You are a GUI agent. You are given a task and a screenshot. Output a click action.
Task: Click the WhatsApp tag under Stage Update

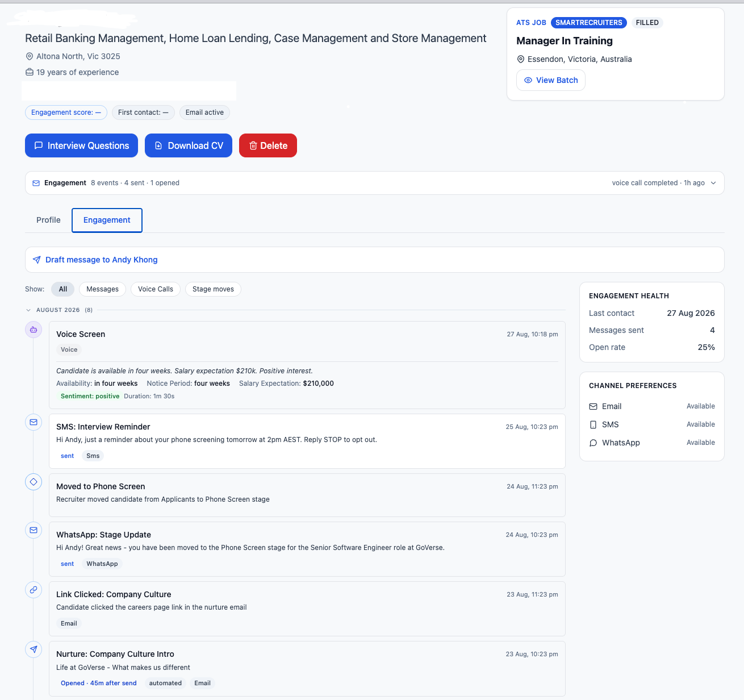102,564
